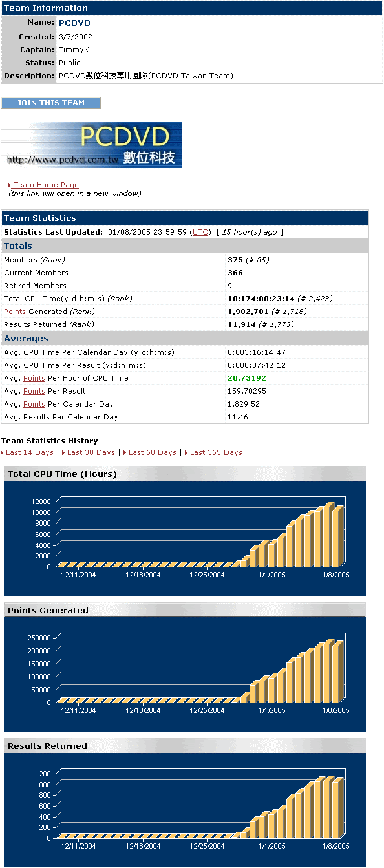Select total CPU time 10:174:00:23:14
384x868 pixels.
(x=261, y=299)
